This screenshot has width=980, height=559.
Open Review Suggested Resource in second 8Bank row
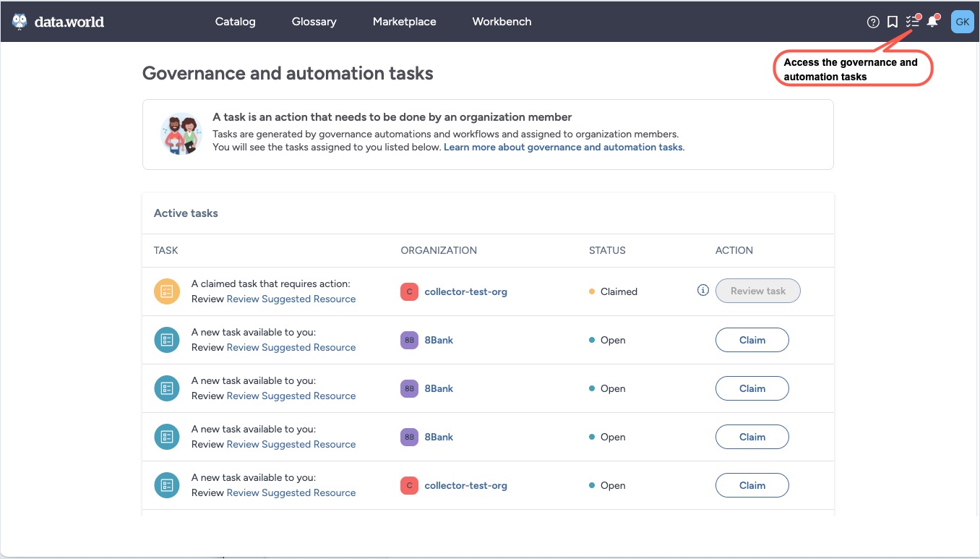click(291, 396)
